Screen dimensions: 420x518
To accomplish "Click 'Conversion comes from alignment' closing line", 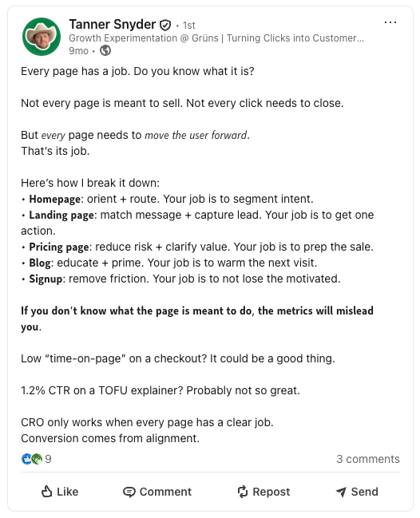I will [x=110, y=438].
